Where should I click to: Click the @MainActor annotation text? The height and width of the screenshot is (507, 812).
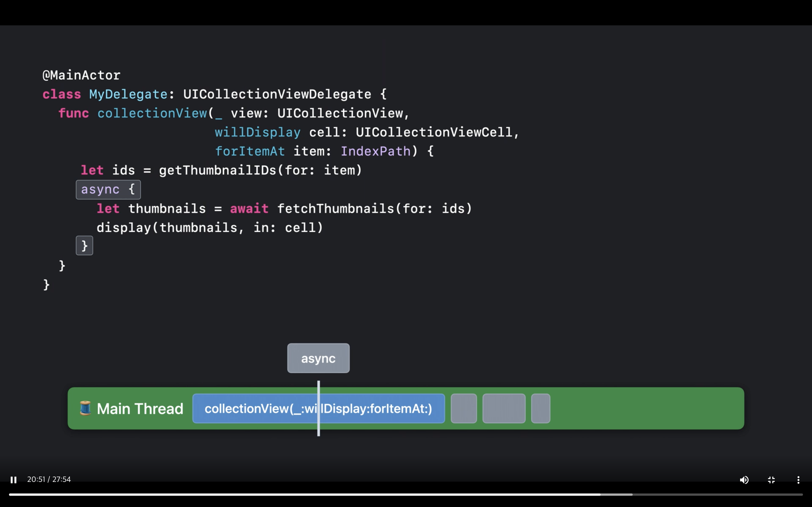[x=81, y=75]
